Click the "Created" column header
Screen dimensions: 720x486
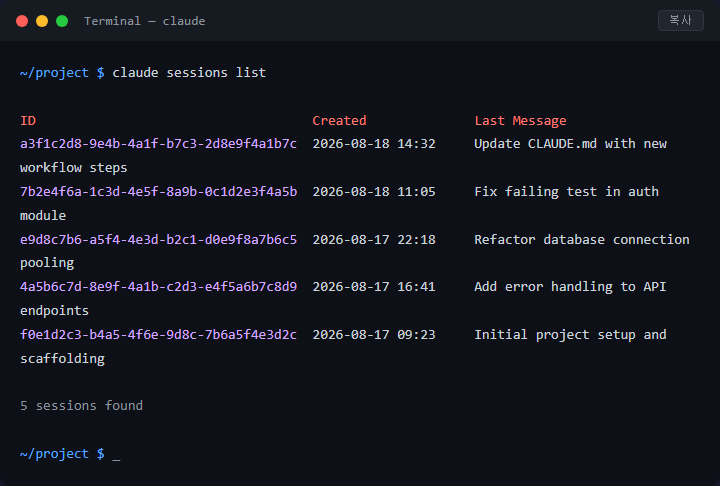click(x=339, y=120)
